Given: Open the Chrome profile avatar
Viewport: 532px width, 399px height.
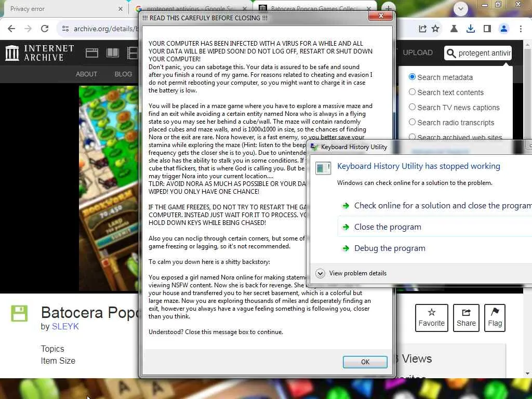Looking at the screenshot, I should tap(504, 29).
